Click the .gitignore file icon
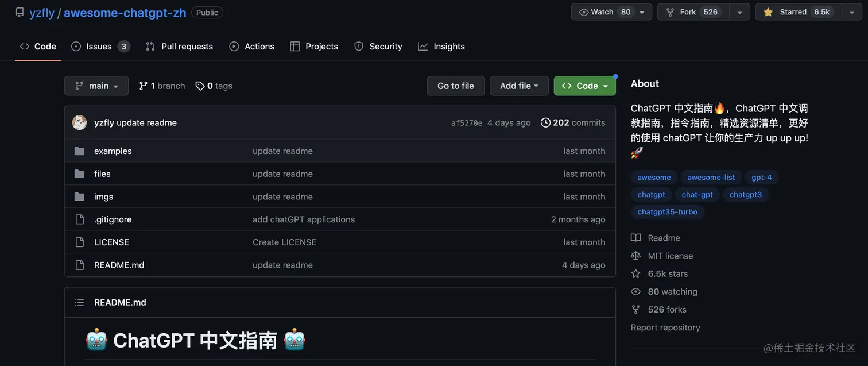 [80, 219]
